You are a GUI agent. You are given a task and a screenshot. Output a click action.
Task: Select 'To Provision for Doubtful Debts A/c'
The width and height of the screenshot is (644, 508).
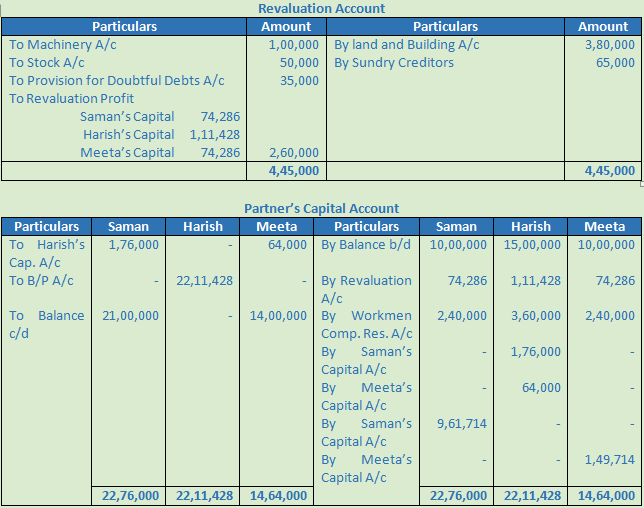[x=117, y=80]
